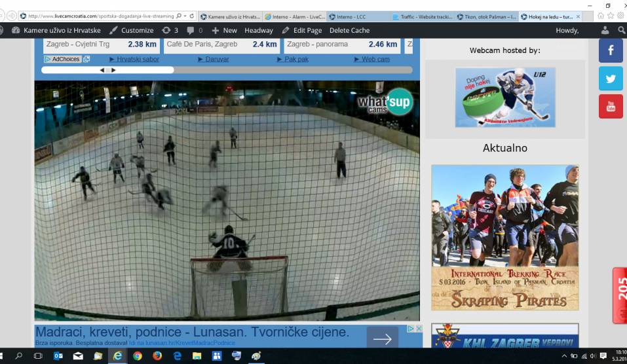Open Google Chrome from the taskbar

tap(138, 356)
